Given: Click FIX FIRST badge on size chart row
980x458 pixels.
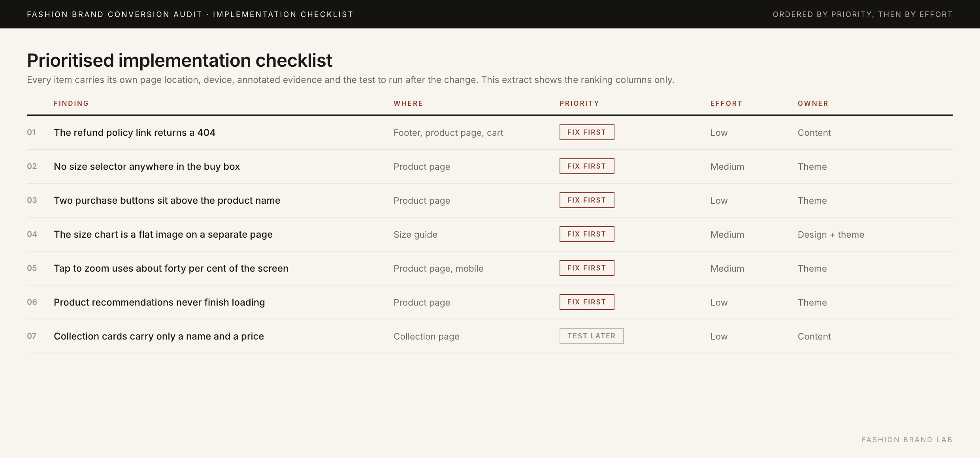Looking at the screenshot, I should [x=587, y=234].
